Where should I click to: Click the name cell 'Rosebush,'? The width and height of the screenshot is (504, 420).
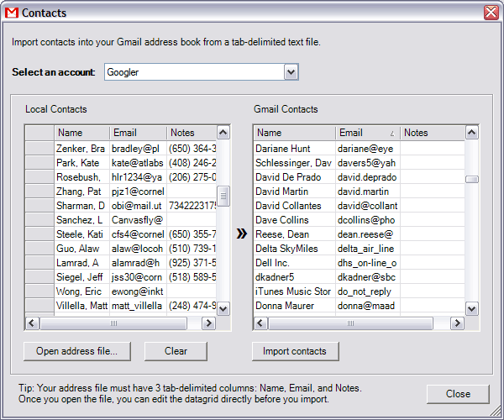82,177
